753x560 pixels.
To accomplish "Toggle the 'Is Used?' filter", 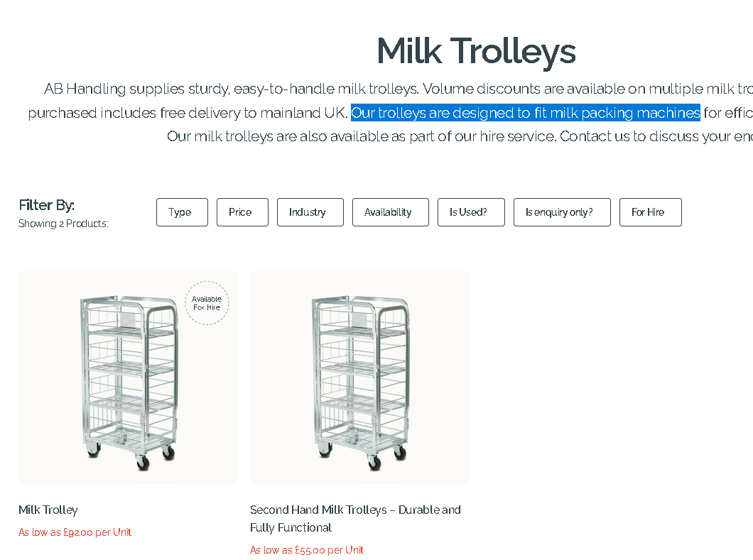I will [x=470, y=212].
